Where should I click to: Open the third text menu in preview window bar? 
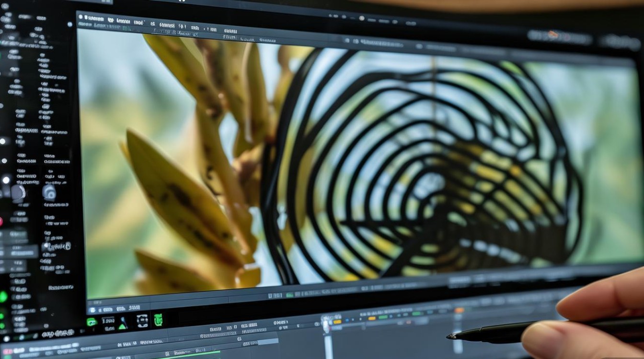click(123, 22)
